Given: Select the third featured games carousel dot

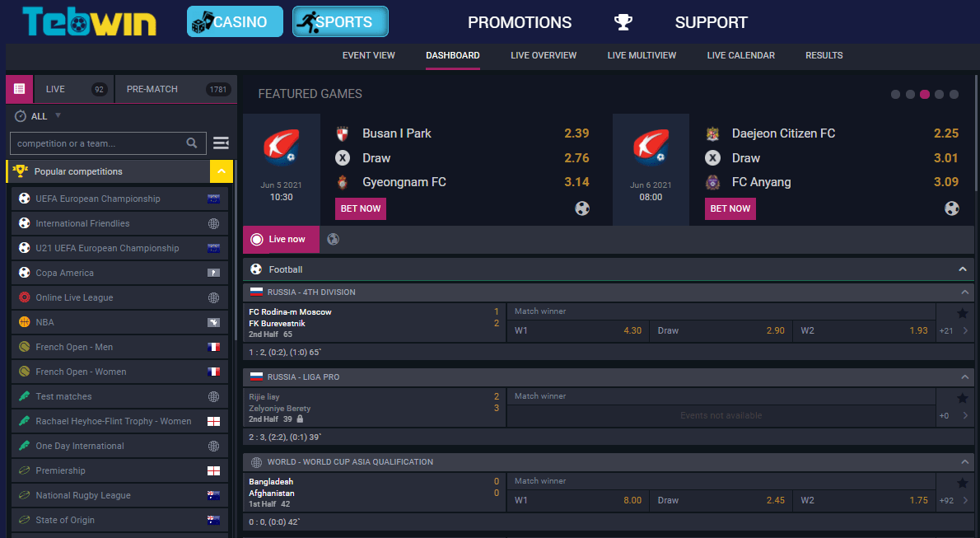Looking at the screenshot, I should [x=925, y=95].
